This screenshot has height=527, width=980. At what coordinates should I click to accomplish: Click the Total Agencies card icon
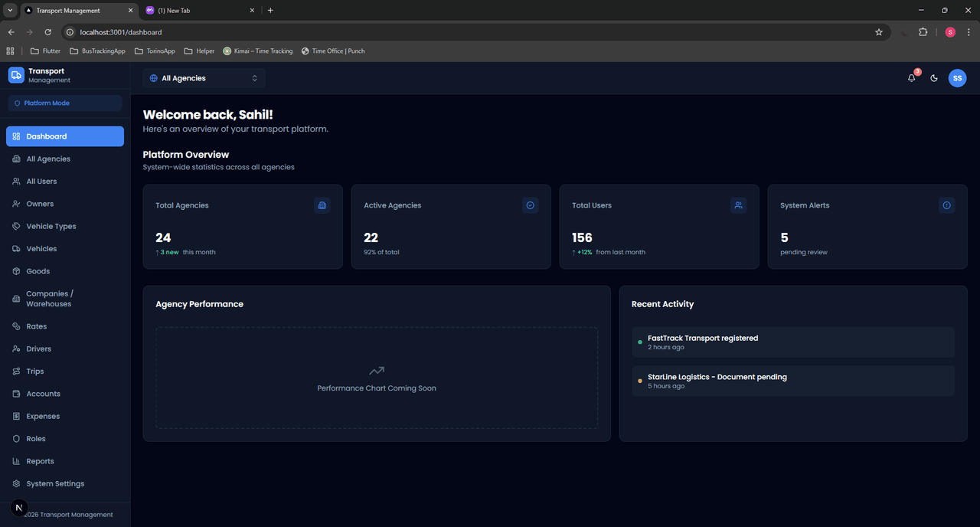[322, 205]
